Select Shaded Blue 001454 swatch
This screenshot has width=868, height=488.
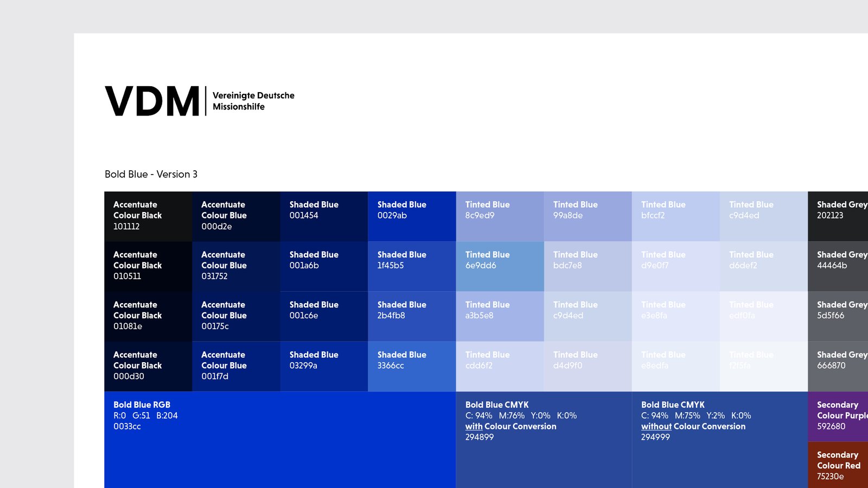coord(324,216)
